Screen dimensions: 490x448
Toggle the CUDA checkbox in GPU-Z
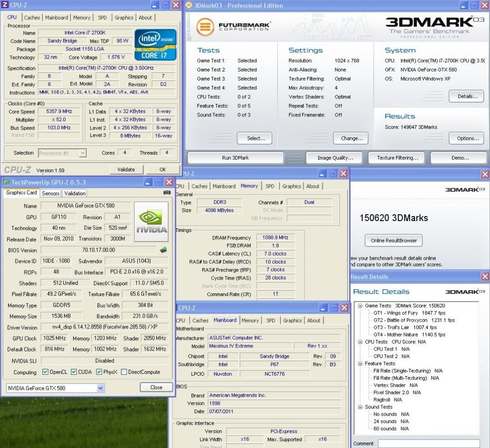(x=74, y=372)
